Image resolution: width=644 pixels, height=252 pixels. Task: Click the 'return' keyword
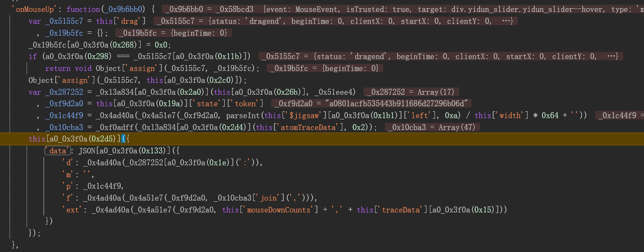(58, 68)
